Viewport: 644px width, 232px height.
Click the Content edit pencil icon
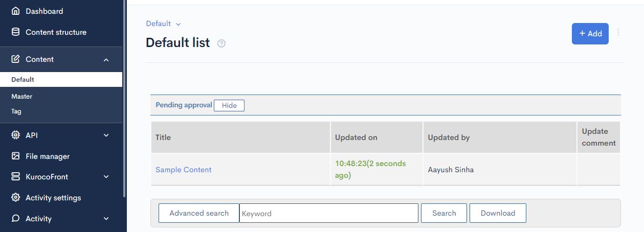pos(16,59)
